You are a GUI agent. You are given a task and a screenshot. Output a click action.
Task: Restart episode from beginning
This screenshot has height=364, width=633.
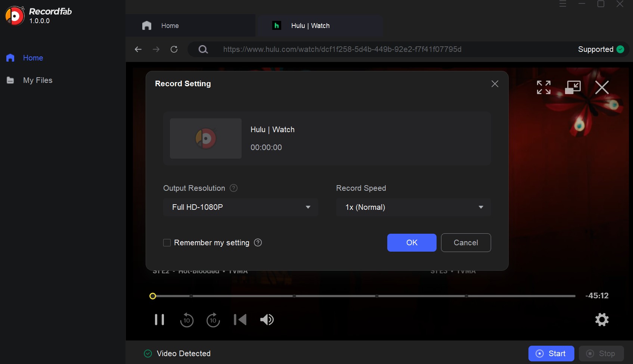coord(240,320)
